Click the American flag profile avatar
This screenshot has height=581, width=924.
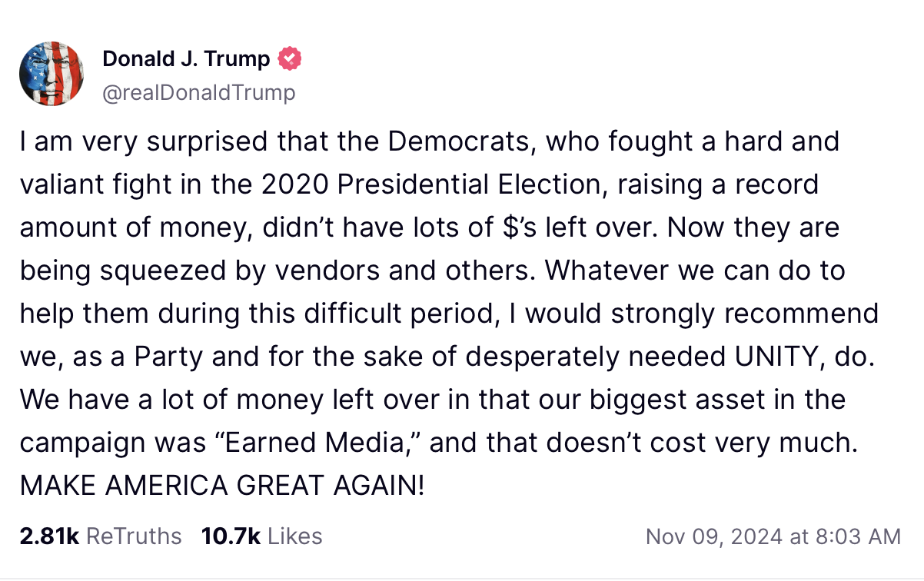52,75
